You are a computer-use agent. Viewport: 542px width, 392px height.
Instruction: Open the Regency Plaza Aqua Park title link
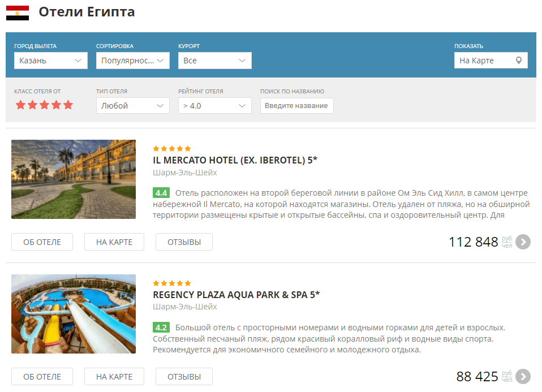pos(236,295)
